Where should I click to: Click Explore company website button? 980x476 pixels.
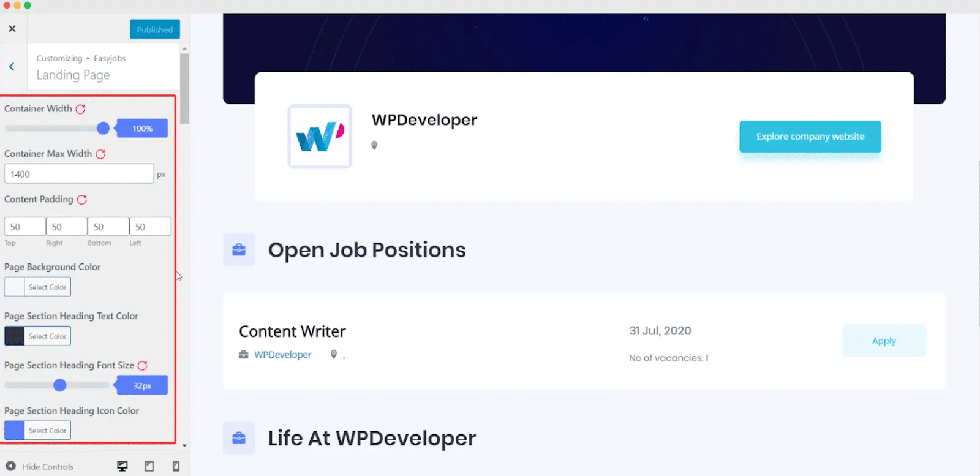pos(810,137)
